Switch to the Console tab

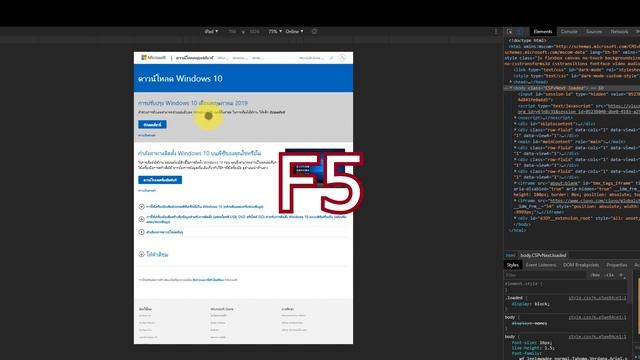[x=569, y=31]
